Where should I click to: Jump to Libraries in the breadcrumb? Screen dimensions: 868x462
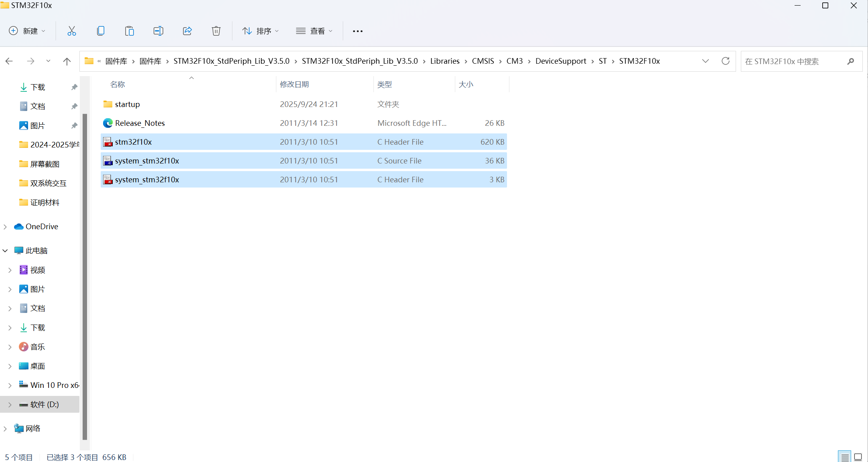[x=445, y=61]
